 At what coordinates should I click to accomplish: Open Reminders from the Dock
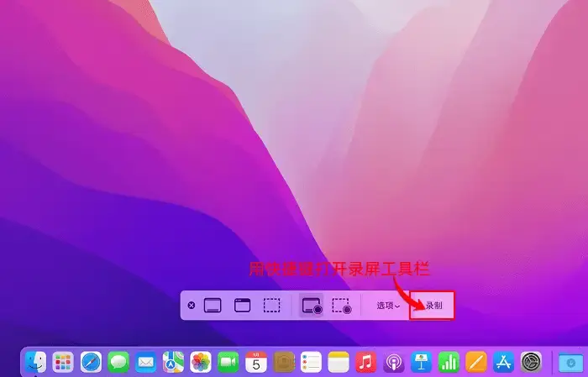311,363
